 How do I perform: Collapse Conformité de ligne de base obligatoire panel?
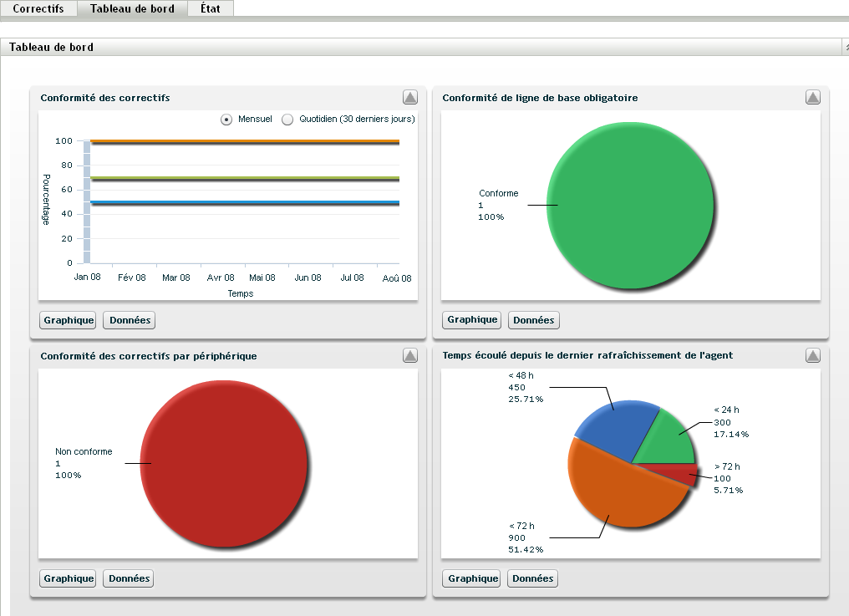click(813, 98)
